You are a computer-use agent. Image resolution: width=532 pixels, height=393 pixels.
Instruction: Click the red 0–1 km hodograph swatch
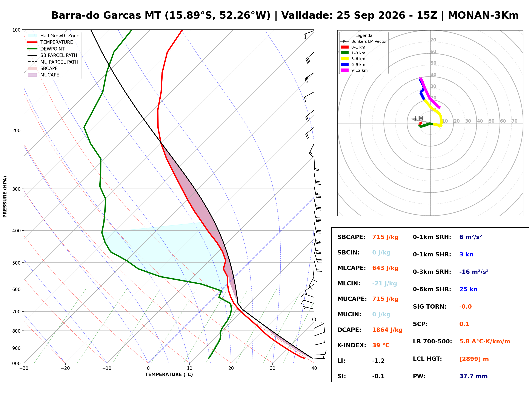[x=344, y=47]
